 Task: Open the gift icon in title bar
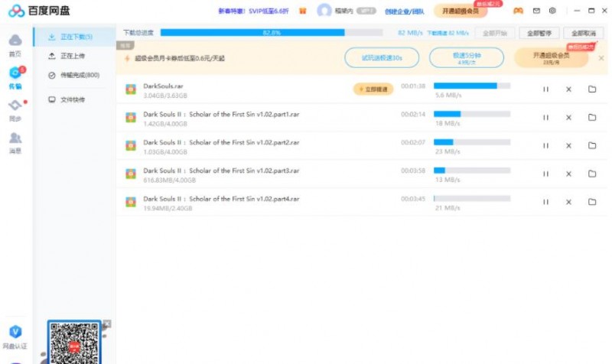click(x=302, y=11)
